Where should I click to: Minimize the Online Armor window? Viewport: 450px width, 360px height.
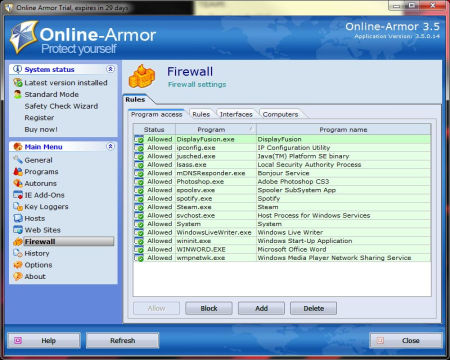pos(396,6)
